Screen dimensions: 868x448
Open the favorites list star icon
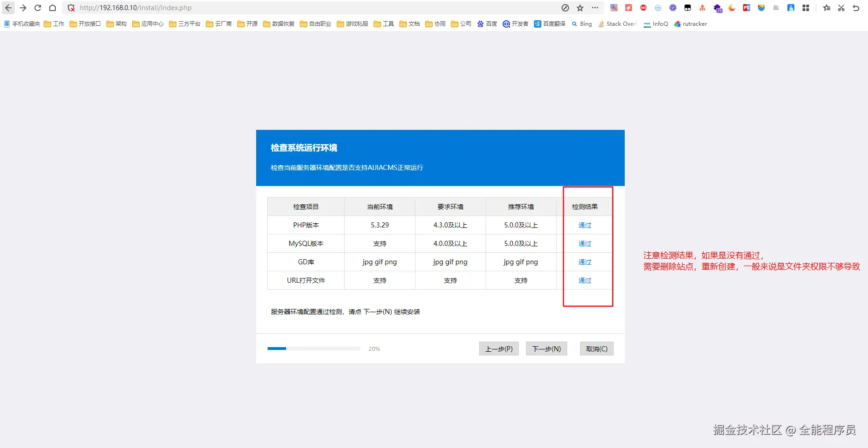click(827, 8)
